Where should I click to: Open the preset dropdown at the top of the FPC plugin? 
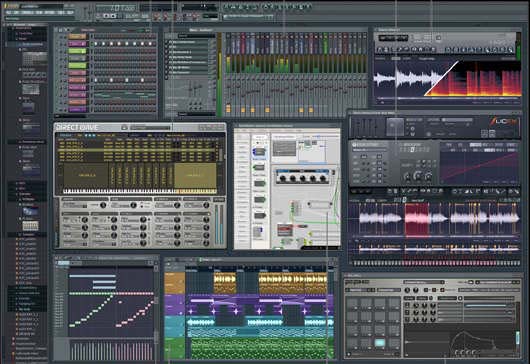[424, 282]
